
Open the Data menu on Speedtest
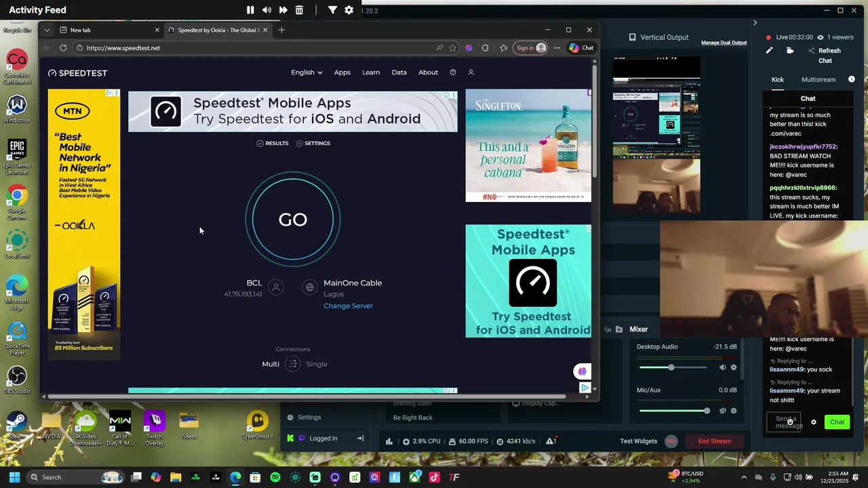(x=399, y=73)
